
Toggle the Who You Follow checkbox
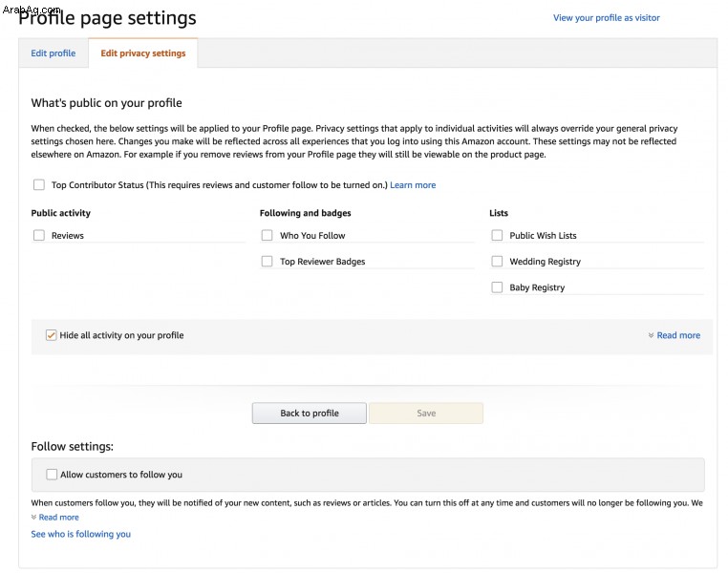(x=267, y=235)
